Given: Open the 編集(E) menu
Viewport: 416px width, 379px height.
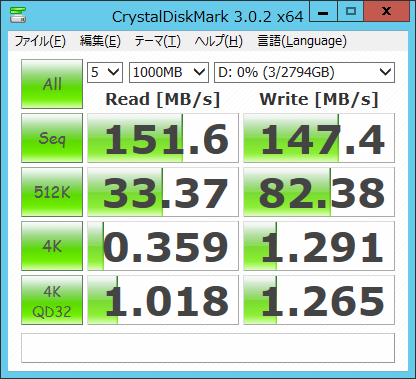Looking at the screenshot, I should [100, 41].
